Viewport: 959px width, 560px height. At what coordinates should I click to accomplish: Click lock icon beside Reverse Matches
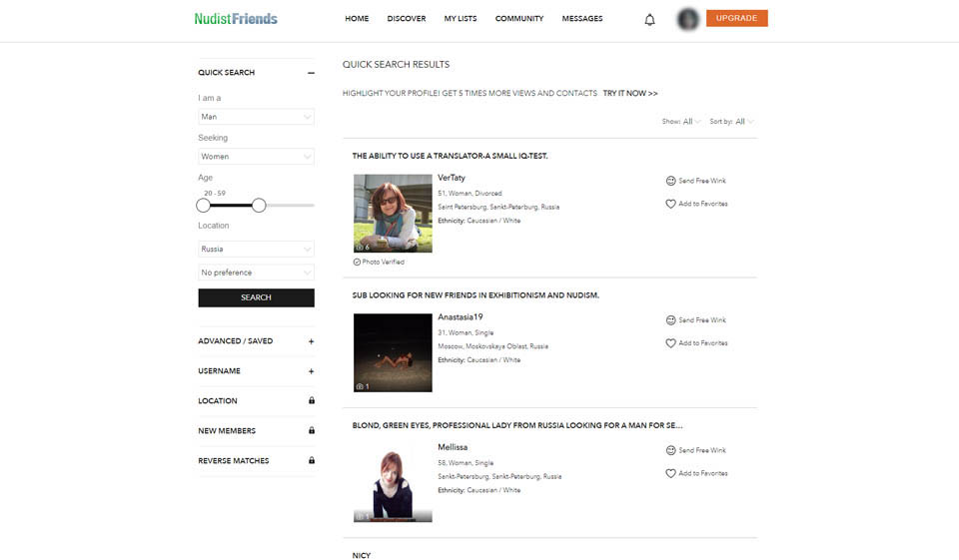(312, 461)
